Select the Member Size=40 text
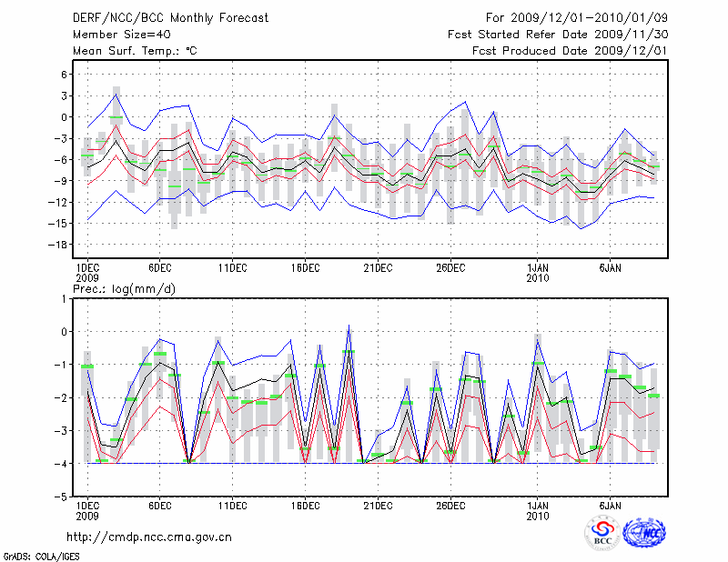This screenshot has width=728, height=562. tap(114, 34)
